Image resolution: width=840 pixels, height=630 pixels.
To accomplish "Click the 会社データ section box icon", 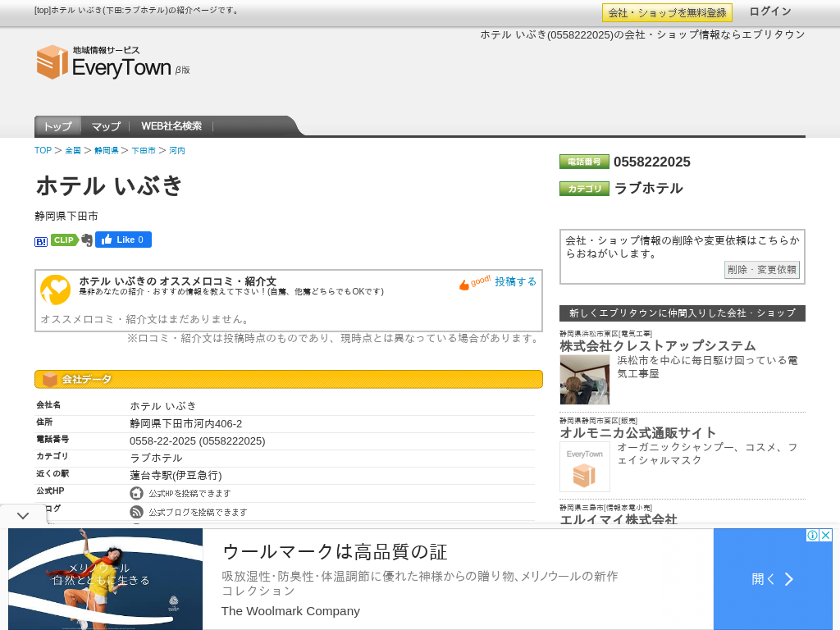I will click(x=50, y=379).
